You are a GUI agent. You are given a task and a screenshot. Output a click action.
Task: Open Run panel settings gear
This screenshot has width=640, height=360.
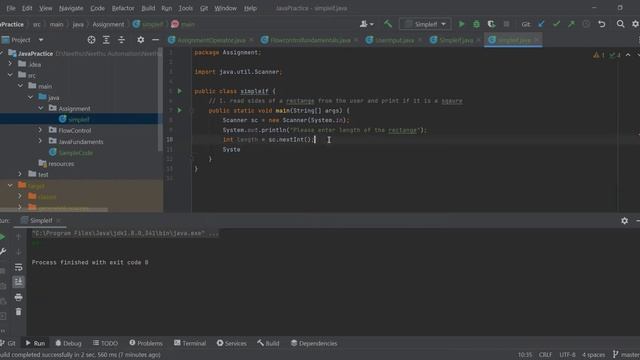coord(624,220)
